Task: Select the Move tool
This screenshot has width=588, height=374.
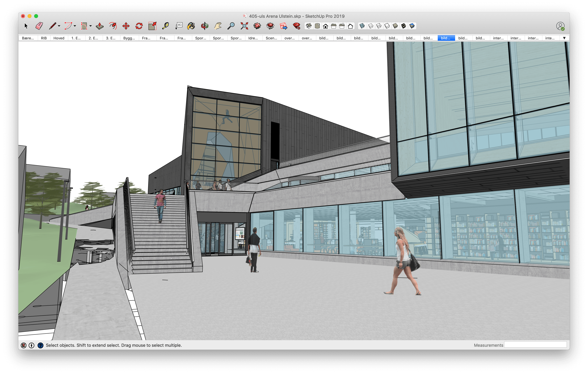Action: (x=126, y=26)
